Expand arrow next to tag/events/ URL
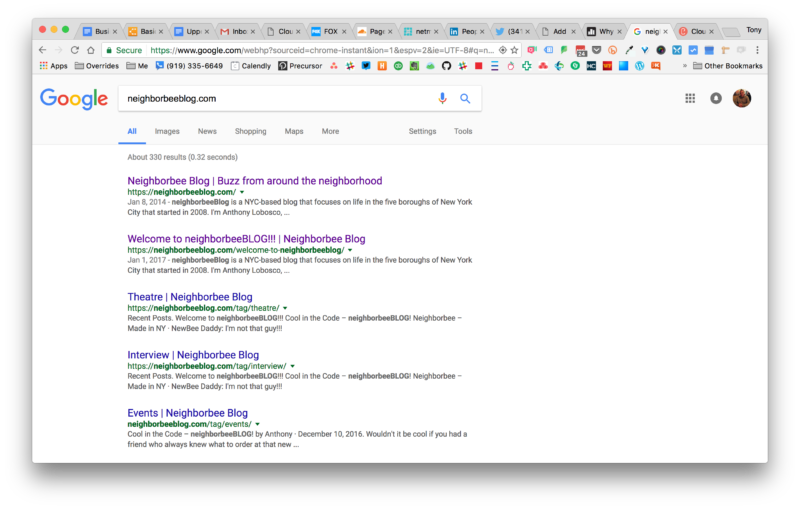800x509 pixels. (x=258, y=424)
